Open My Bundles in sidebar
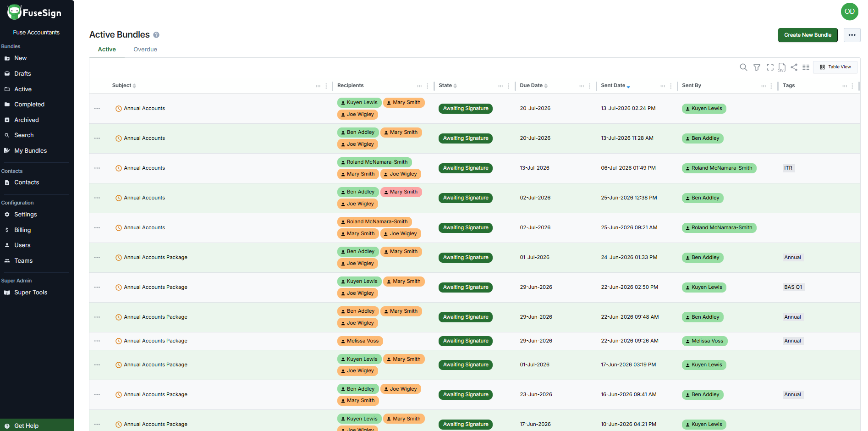Image resolution: width=868 pixels, height=431 pixels. 37,151
